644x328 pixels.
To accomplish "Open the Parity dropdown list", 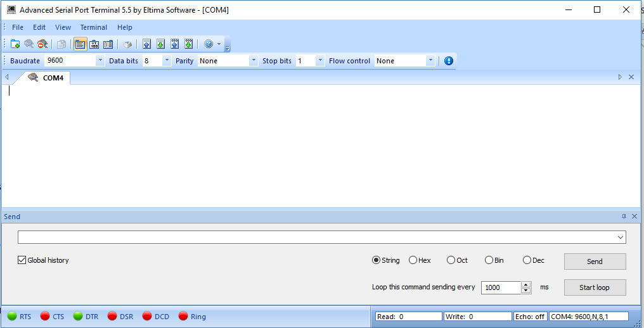I will (x=254, y=61).
